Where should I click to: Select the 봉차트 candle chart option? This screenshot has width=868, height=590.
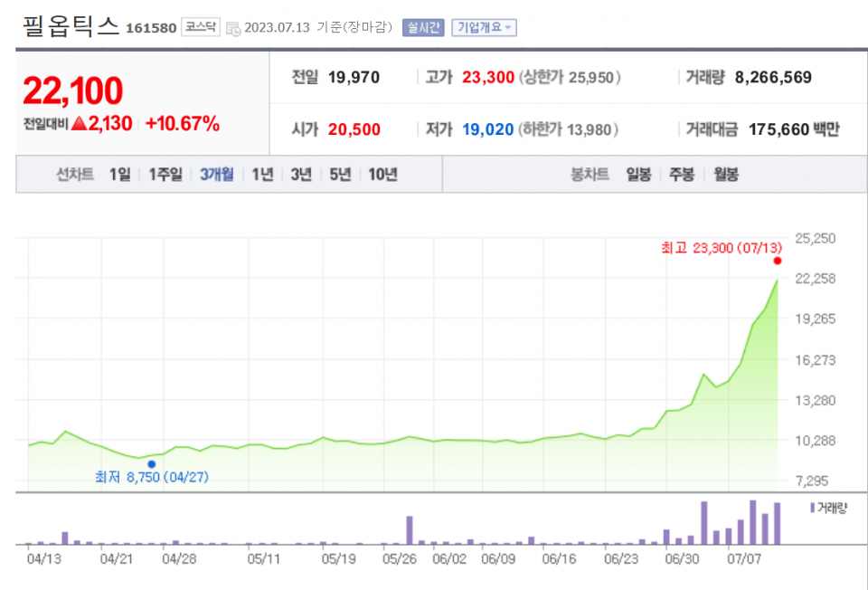[x=590, y=174]
